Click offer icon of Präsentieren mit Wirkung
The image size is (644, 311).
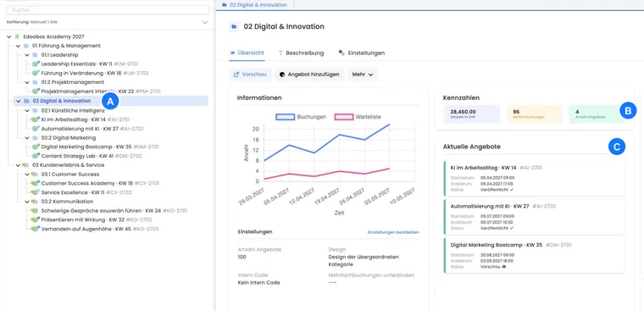tap(36, 219)
